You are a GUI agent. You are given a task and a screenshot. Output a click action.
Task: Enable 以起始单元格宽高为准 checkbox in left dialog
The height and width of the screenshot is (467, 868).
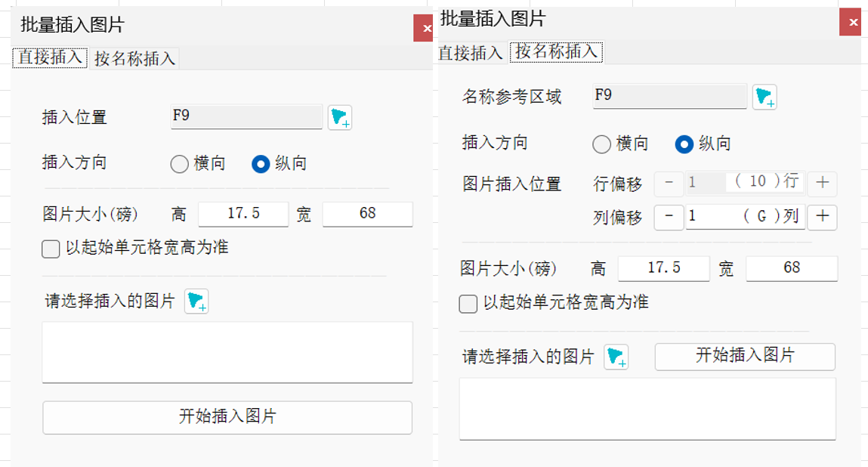51,249
